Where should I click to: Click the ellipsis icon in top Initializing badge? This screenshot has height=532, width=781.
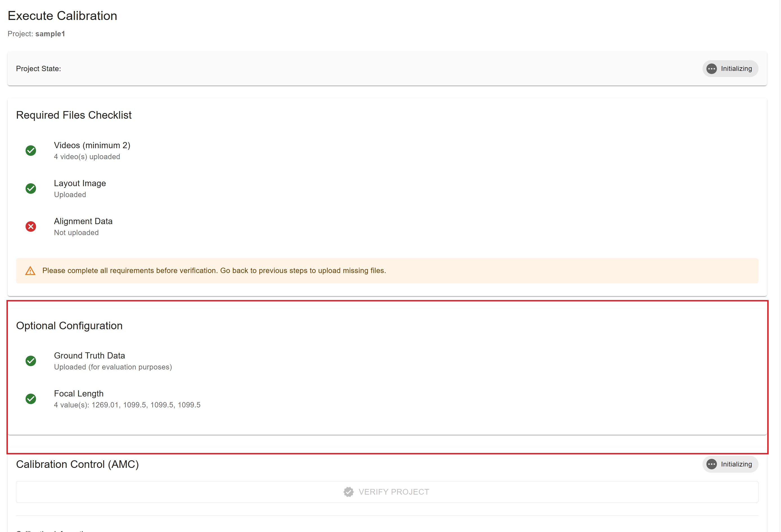tap(712, 69)
